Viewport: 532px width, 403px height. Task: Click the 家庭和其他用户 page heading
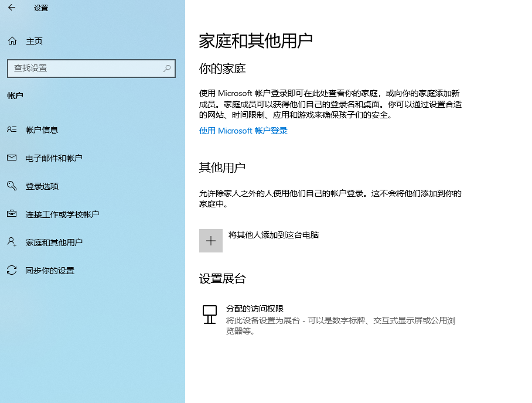[x=255, y=40]
